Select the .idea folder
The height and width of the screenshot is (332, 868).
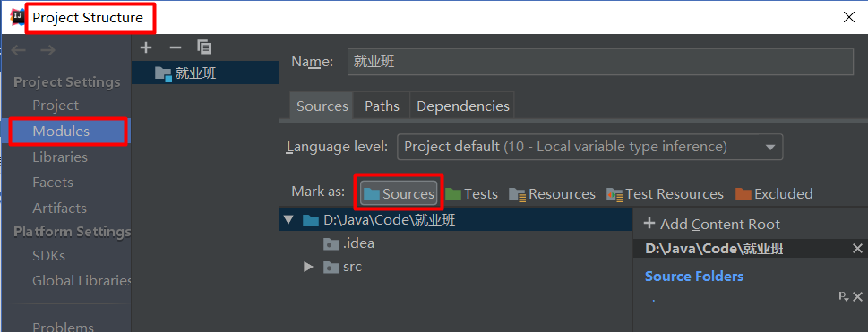pyautogui.click(x=348, y=243)
